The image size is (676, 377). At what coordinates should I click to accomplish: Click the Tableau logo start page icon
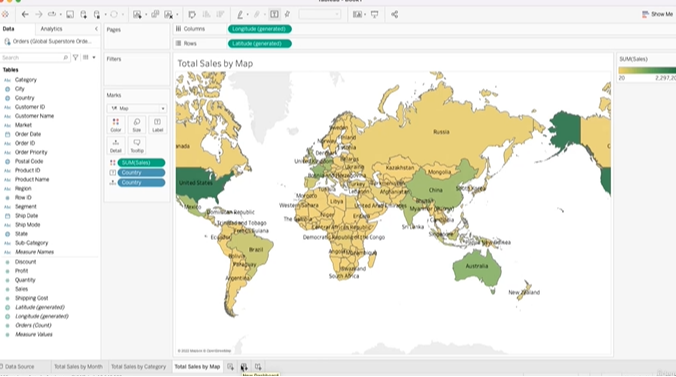coord(5,14)
